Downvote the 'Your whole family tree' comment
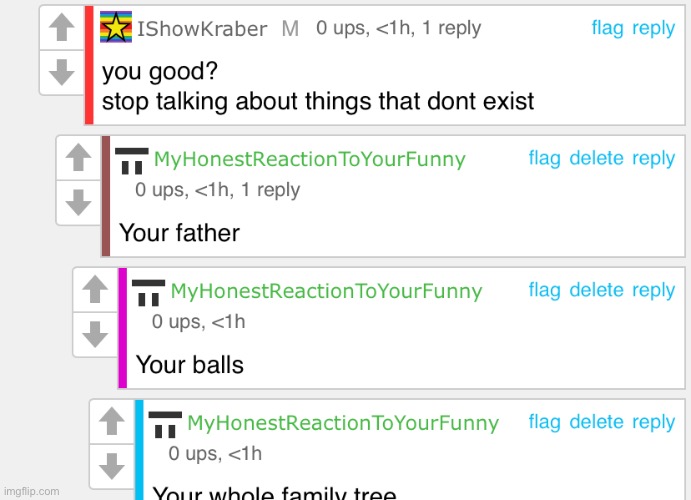Viewport: 691px width, 500px height. coord(111,466)
